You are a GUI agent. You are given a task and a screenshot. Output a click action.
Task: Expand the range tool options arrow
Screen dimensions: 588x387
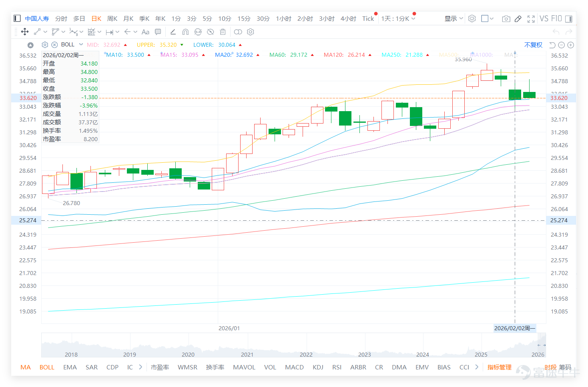117,32
